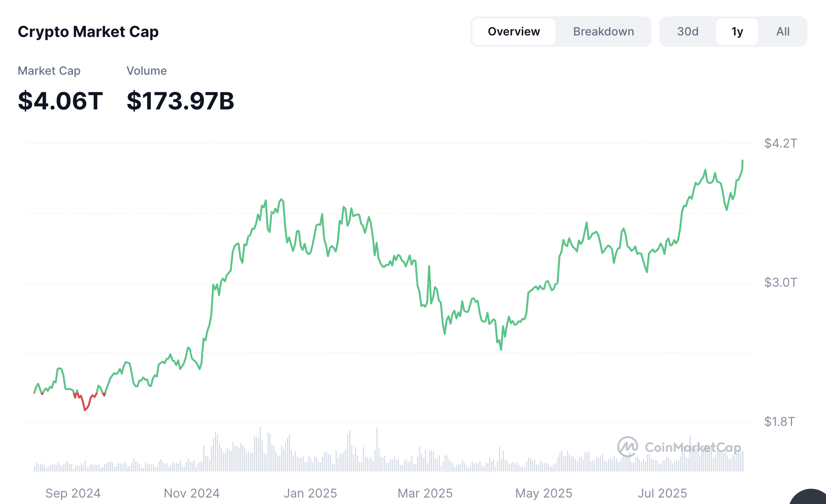This screenshot has width=826, height=504.
Task: Select the 30d time range
Action: pyautogui.click(x=688, y=32)
